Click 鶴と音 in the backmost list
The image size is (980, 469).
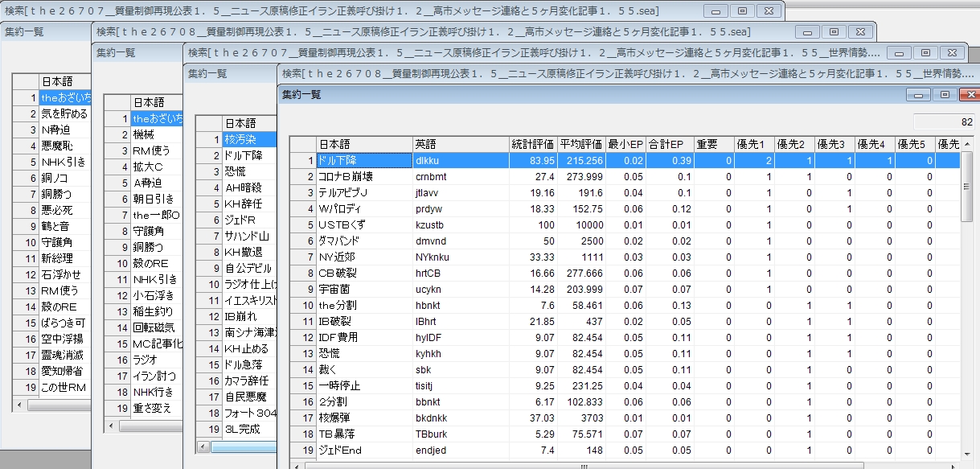pos(65,226)
